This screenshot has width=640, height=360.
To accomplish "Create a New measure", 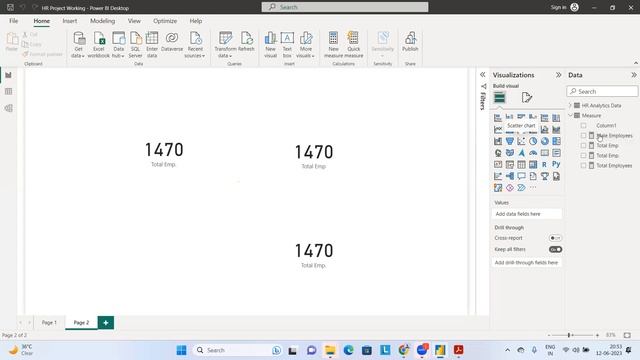I will [x=333, y=45].
